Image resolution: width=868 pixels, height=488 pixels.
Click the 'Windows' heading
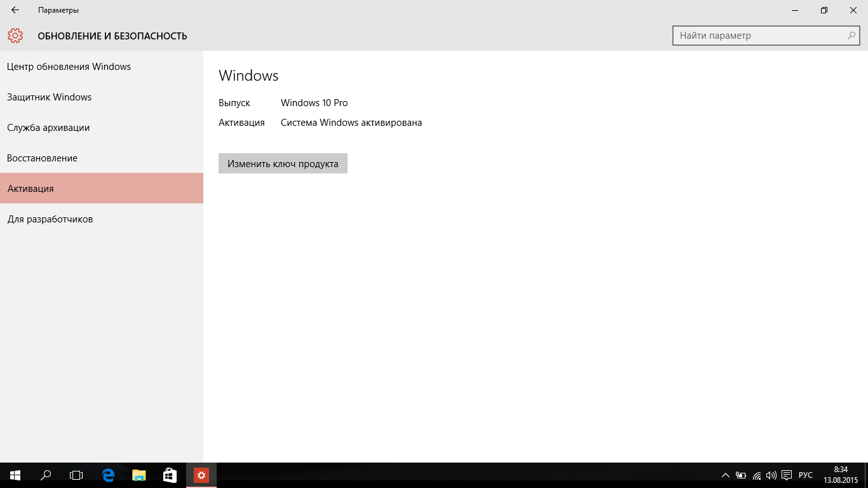coord(248,76)
